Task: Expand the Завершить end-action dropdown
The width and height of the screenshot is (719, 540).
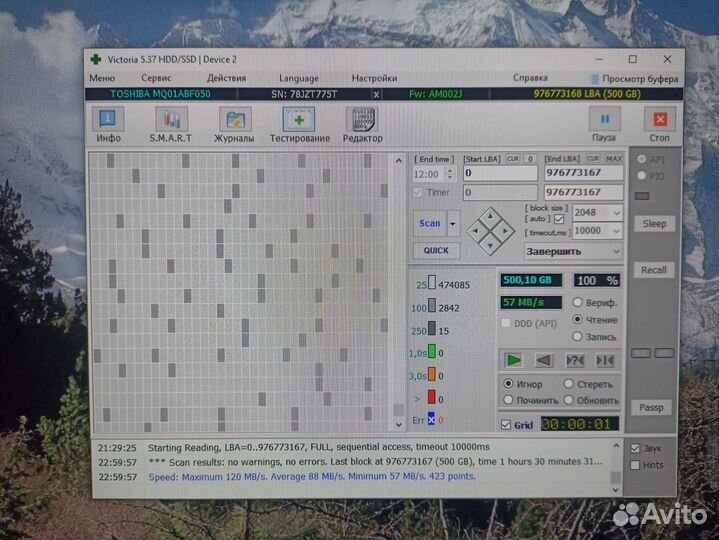Action: 615,251
